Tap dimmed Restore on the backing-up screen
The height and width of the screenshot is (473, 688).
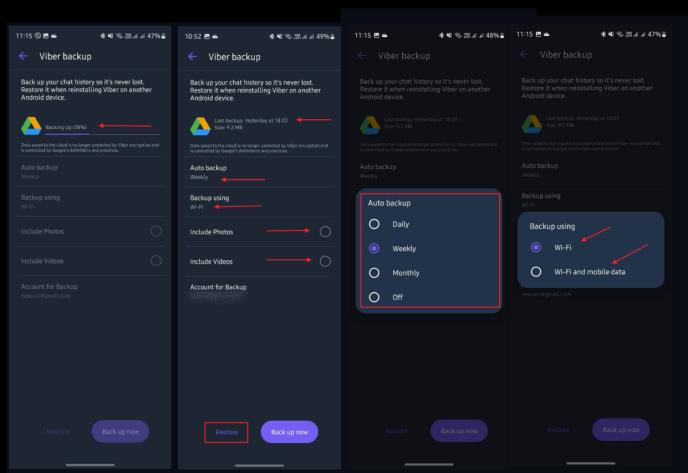pyautogui.click(x=57, y=431)
